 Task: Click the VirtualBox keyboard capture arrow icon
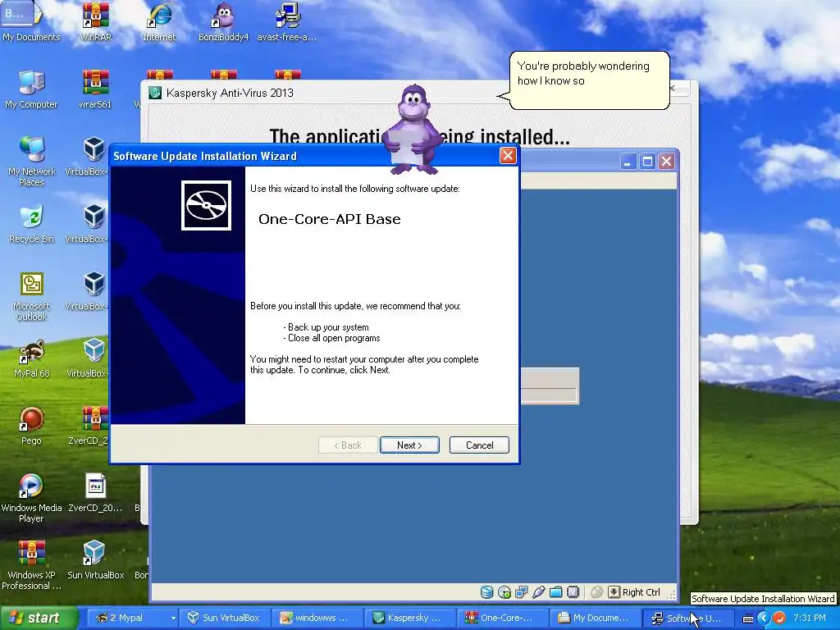(x=614, y=592)
